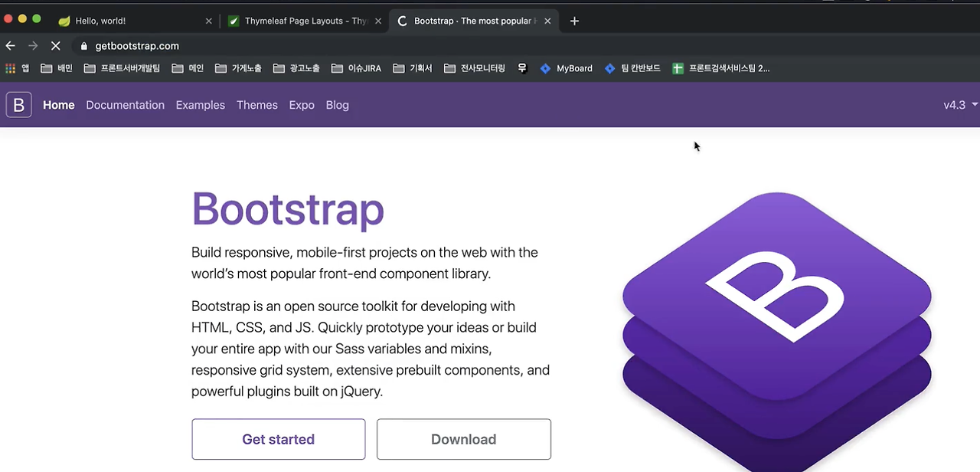Close the Thymeleaf Page Layouts tab
The height and width of the screenshot is (472, 980).
378,21
